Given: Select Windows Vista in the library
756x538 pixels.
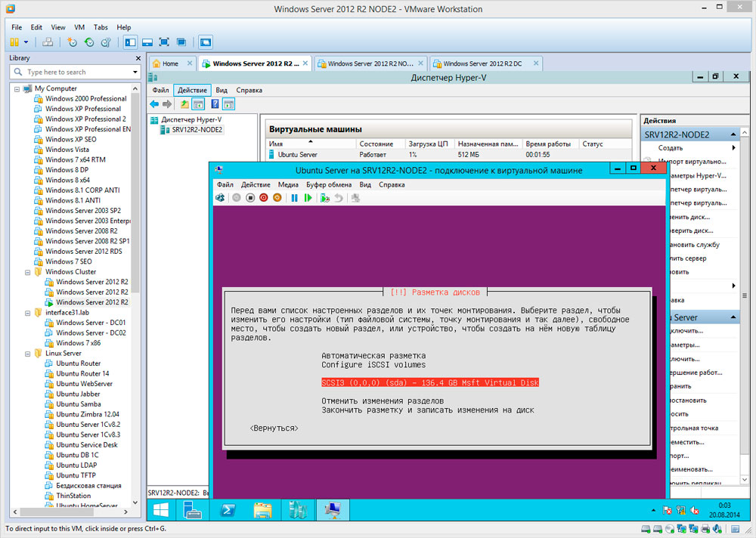Looking at the screenshot, I should [x=67, y=150].
